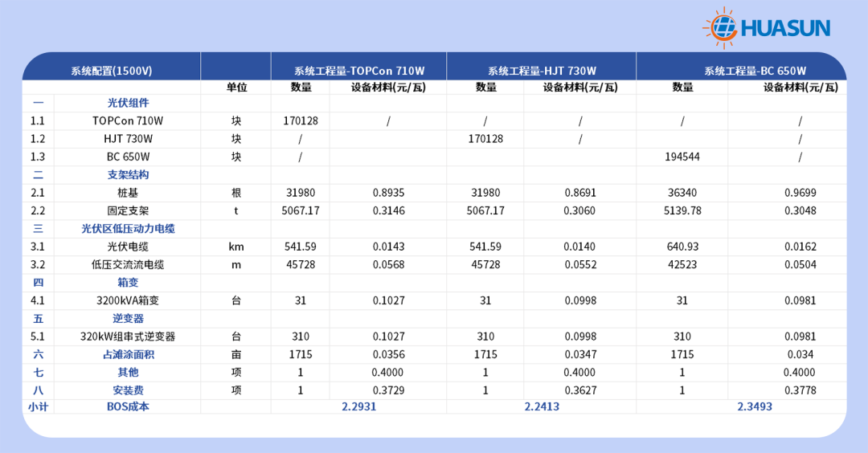Click the BOS成本 subtotal label

128,407
